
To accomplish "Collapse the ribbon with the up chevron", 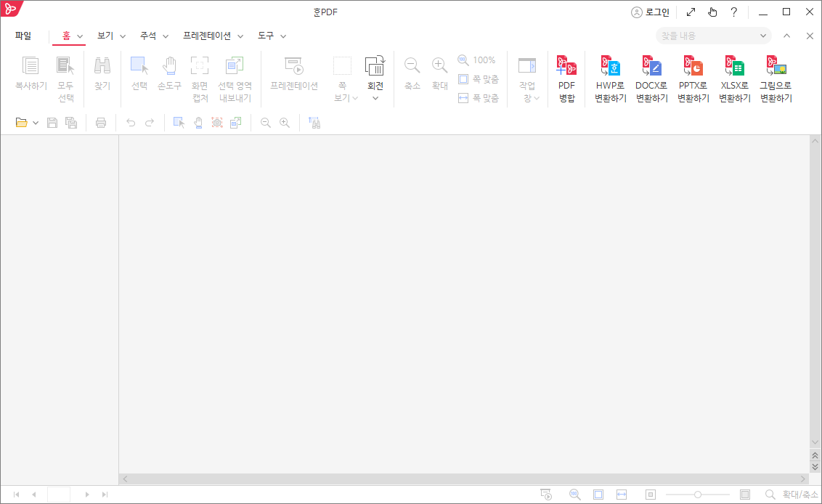I will pos(787,36).
